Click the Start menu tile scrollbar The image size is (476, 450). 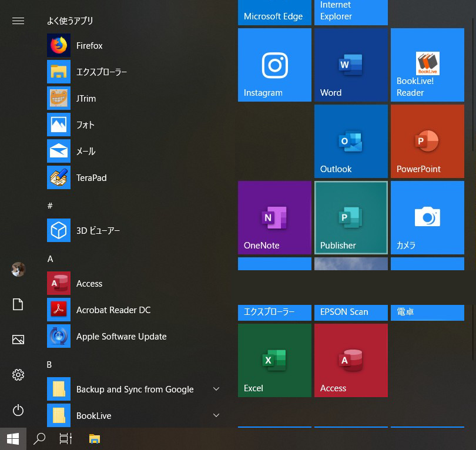[x=474, y=83]
